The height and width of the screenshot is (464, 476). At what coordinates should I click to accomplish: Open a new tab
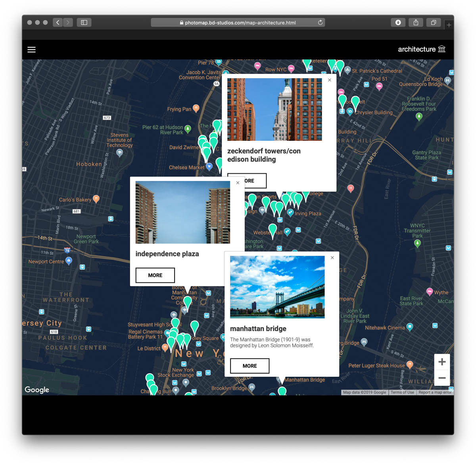(449, 25)
